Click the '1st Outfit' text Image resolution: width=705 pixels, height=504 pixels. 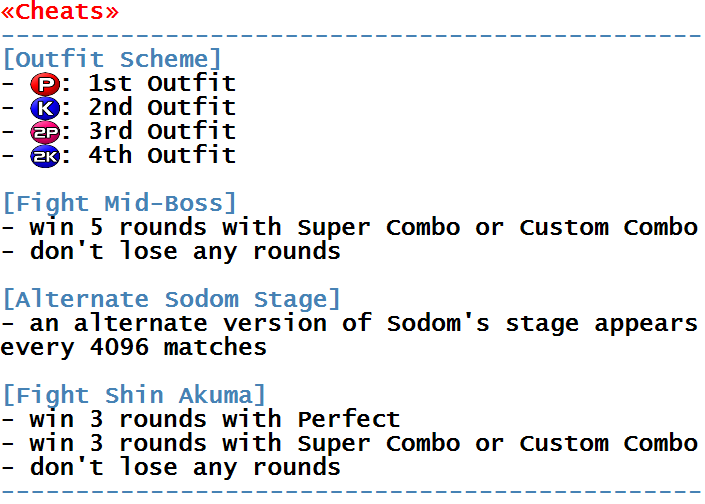click(x=162, y=84)
